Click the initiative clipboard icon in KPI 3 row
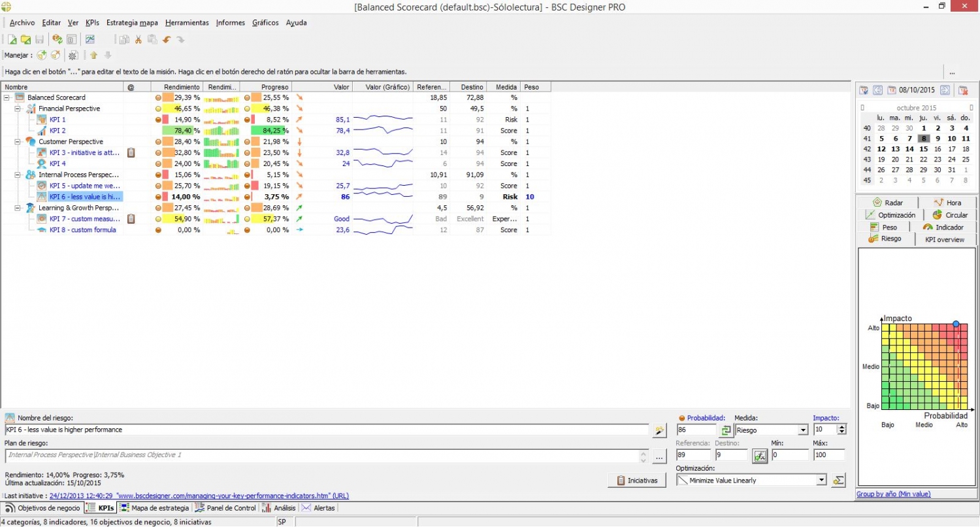Image resolution: width=980 pixels, height=527 pixels. [131, 153]
